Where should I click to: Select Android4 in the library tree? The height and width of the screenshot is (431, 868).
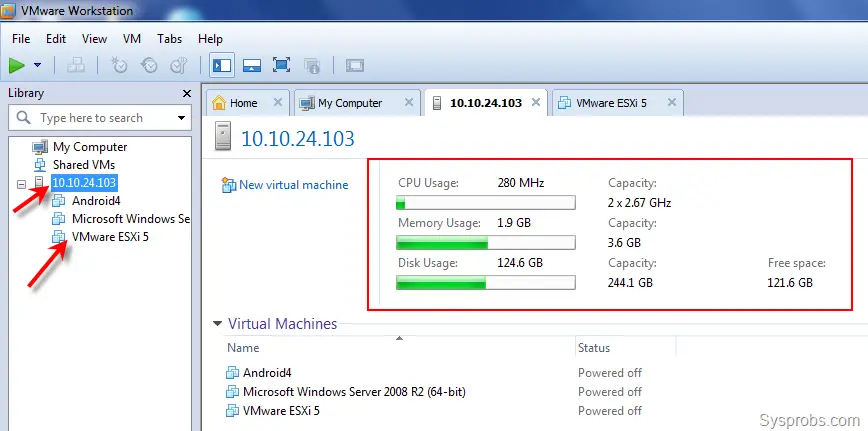[x=96, y=200]
